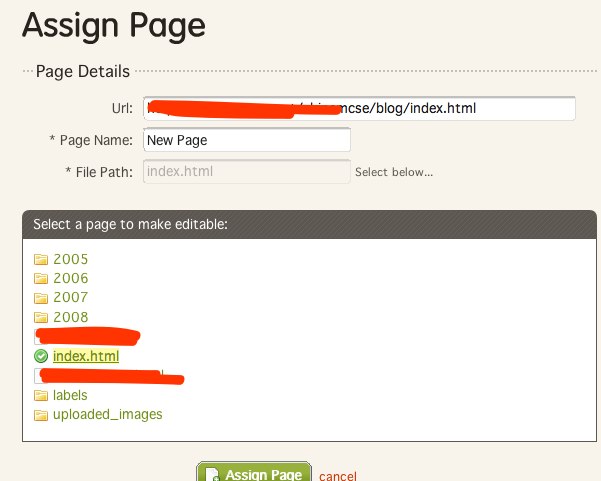Viewport: 601px width, 481px height.
Task: Open the 2007 folder icon
Action: [41, 297]
